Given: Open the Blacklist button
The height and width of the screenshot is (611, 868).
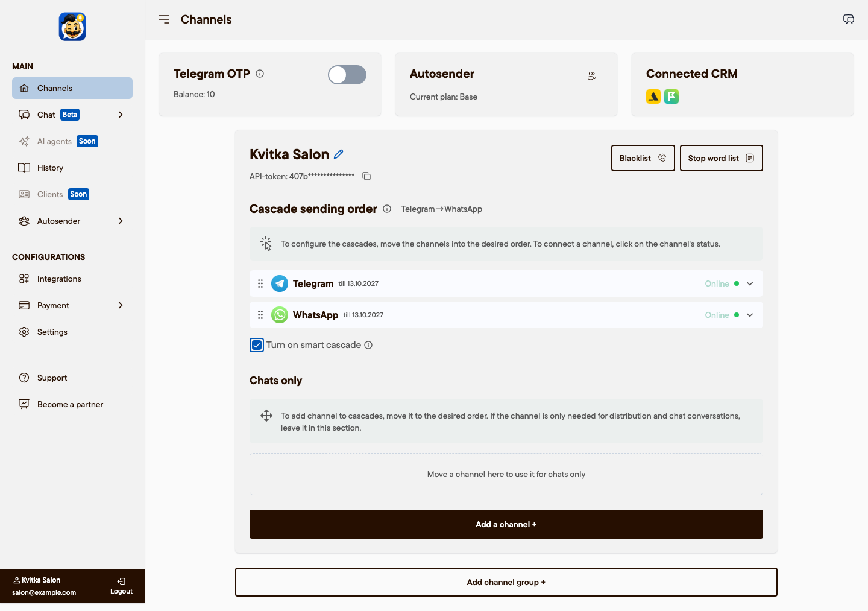Looking at the screenshot, I should coord(643,158).
